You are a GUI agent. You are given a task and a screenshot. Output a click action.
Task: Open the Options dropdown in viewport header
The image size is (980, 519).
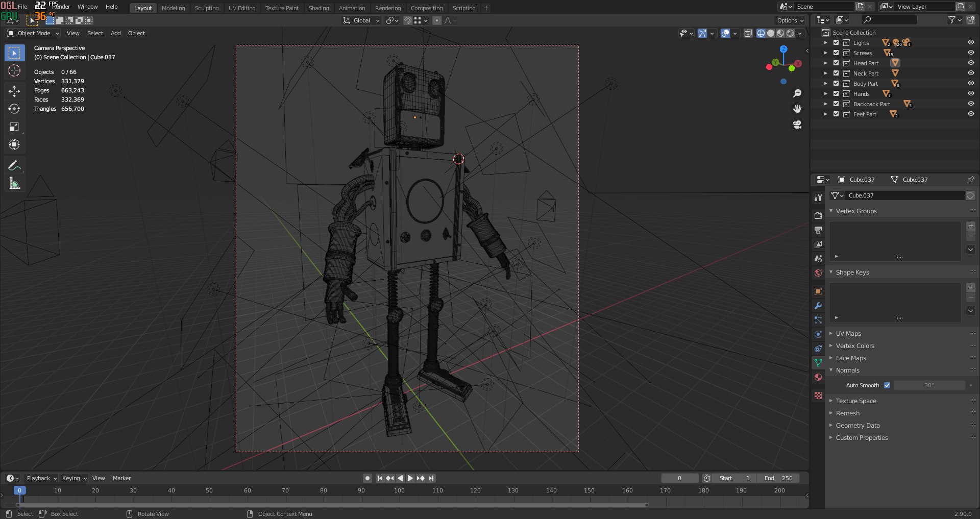[790, 20]
